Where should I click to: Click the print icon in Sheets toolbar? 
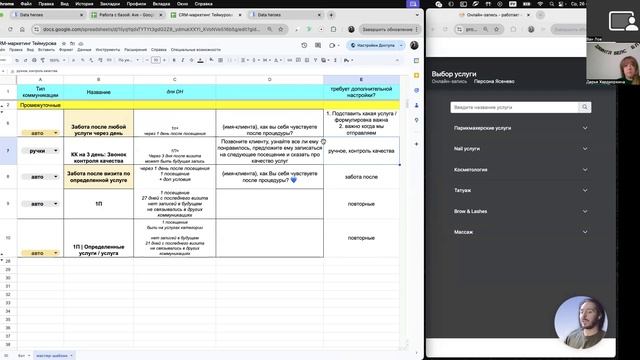[x=34, y=60]
